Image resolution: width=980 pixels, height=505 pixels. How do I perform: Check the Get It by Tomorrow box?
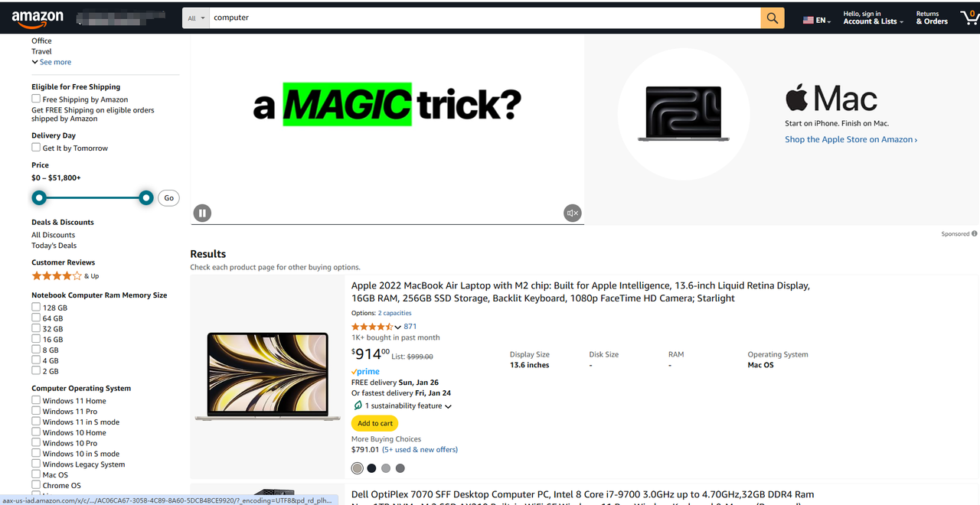click(x=36, y=148)
